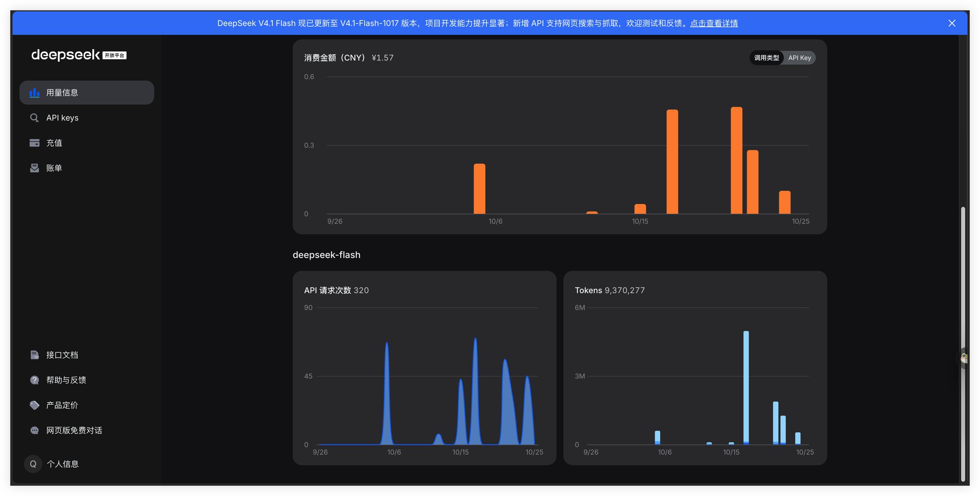Click the magnifier icon beside API keys
Viewport: 980px width, 496px height.
34,118
